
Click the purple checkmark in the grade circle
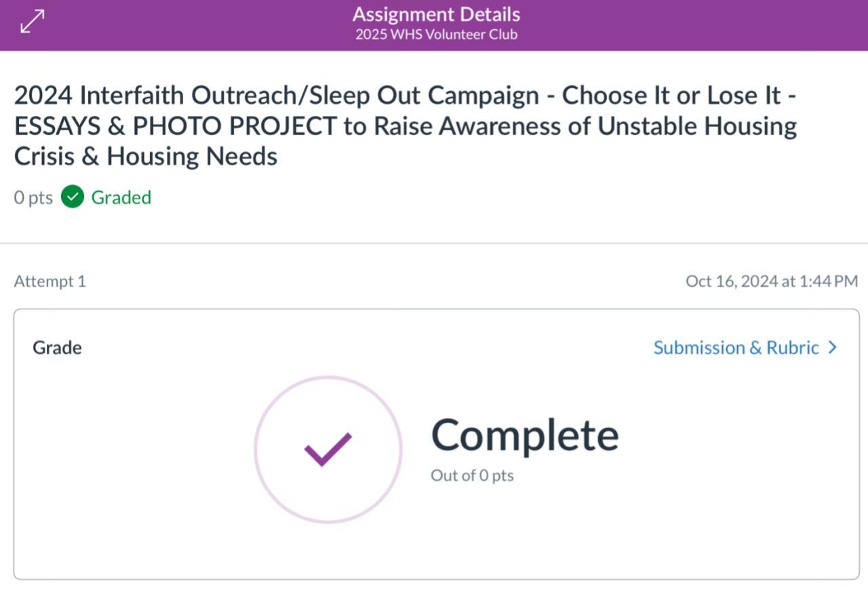[328, 449]
